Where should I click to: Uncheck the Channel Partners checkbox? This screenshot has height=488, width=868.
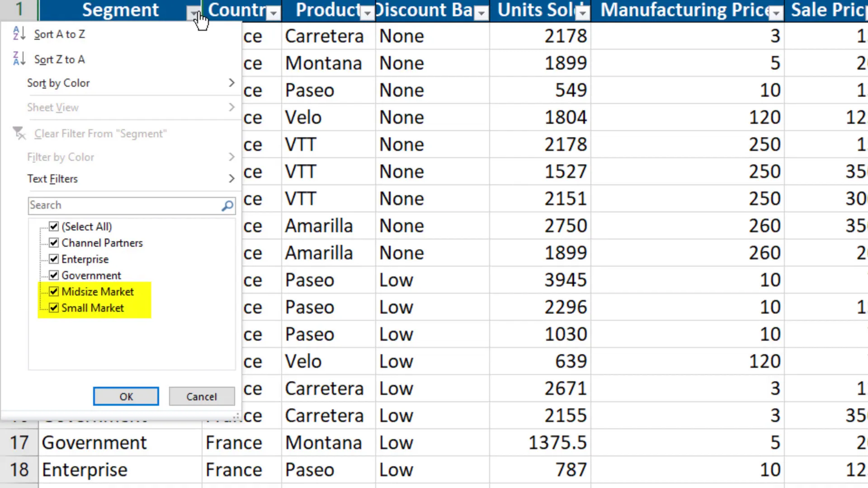point(54,243)
